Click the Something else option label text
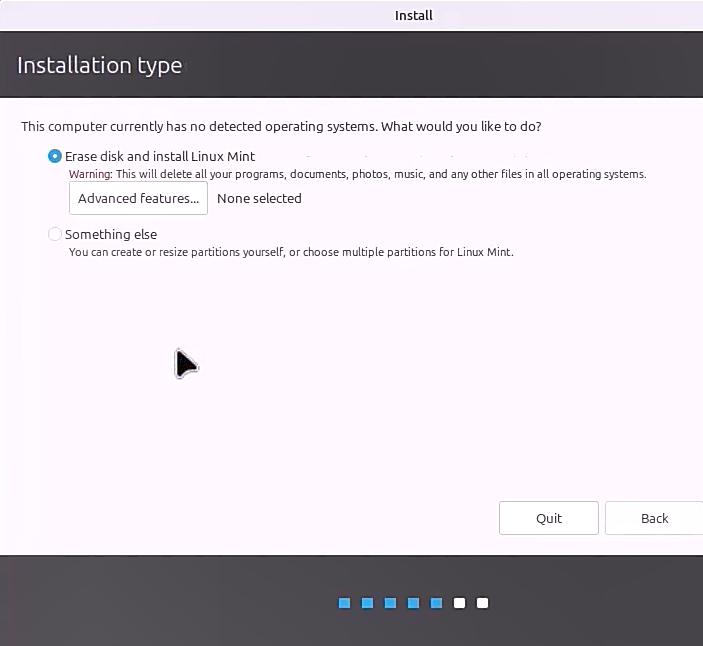703x646 pixels. tap(111, 234)
